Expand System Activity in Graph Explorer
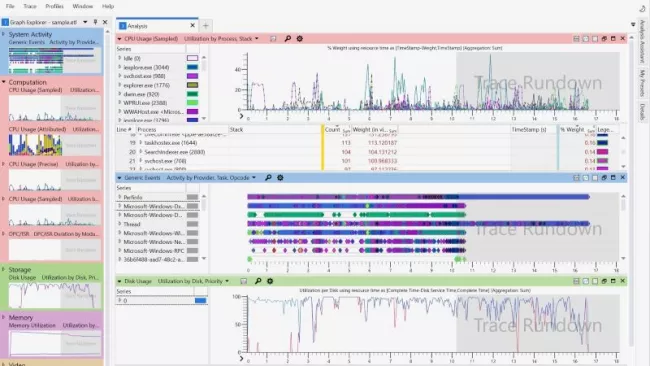The height and width of the screenshot is (366, 650). [x=4, y=34]
